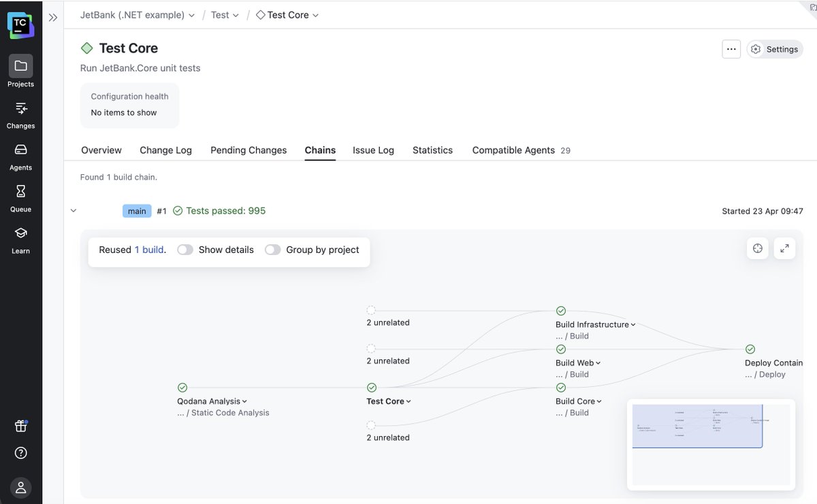Click the gift what's new icon
This screenshot has width=817, height=504.
pos(20,426)
